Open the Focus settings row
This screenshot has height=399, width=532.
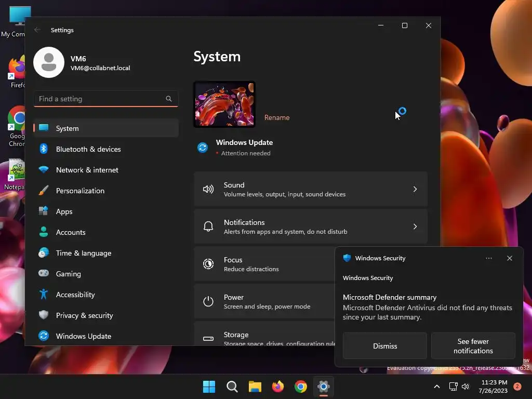click(264, 264)
